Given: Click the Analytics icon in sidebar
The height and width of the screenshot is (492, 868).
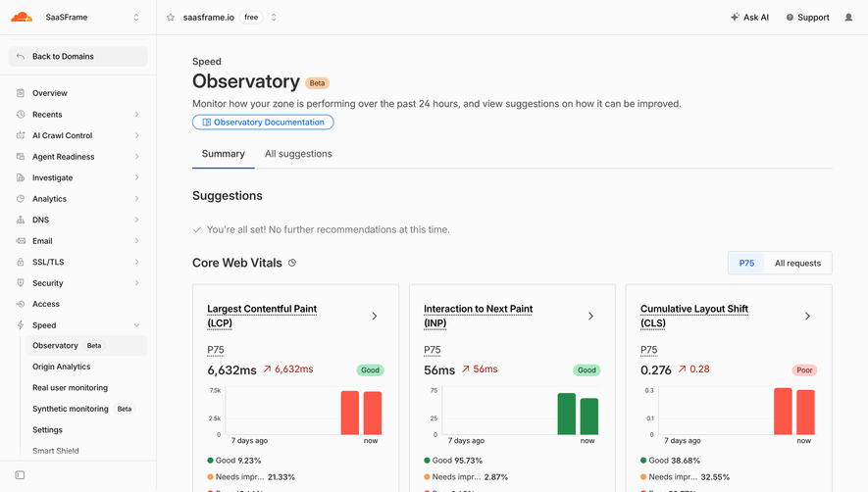Looking at the screenshot, I should pyautogui.click(x=21, y=199).
